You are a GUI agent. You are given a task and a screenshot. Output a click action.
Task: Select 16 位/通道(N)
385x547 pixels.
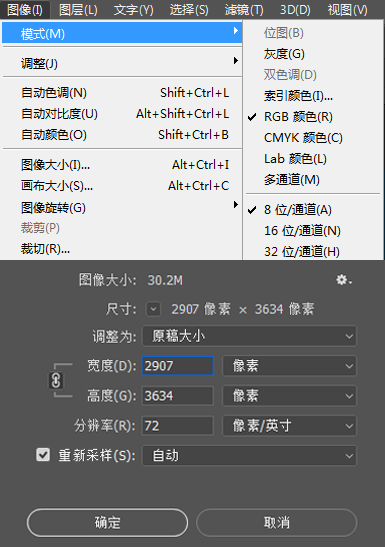(313, 231)
